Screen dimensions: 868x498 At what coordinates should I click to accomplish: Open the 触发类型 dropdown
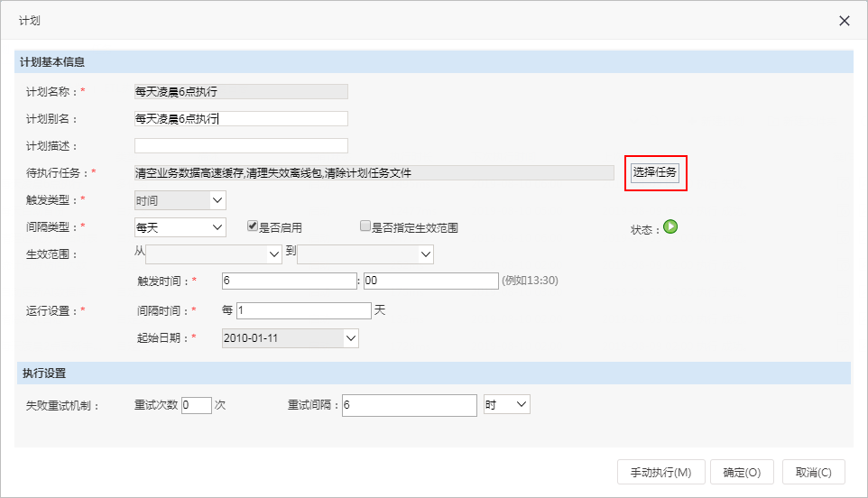coord(180,200)
